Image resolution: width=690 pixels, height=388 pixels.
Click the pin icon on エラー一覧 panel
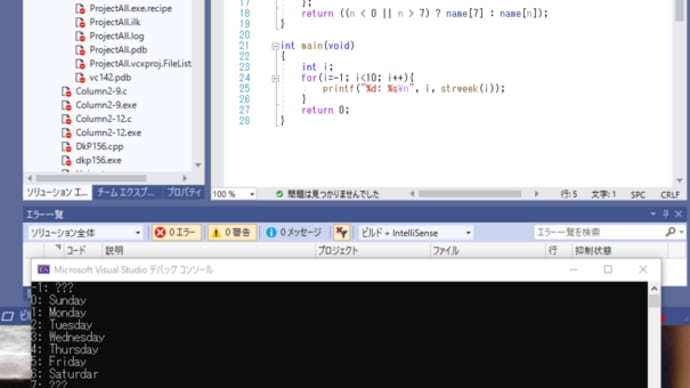click(665, 214)
